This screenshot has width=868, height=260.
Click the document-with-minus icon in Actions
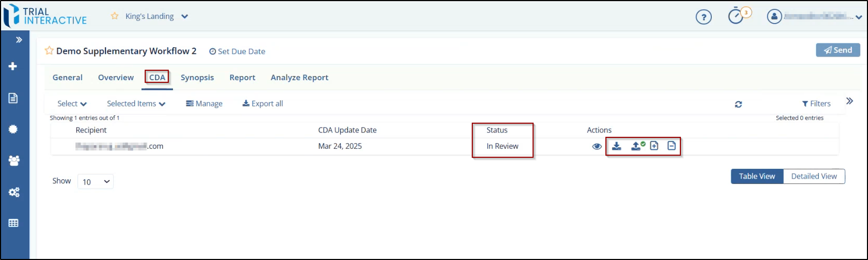pyautogui.click(x=671, y=146)
